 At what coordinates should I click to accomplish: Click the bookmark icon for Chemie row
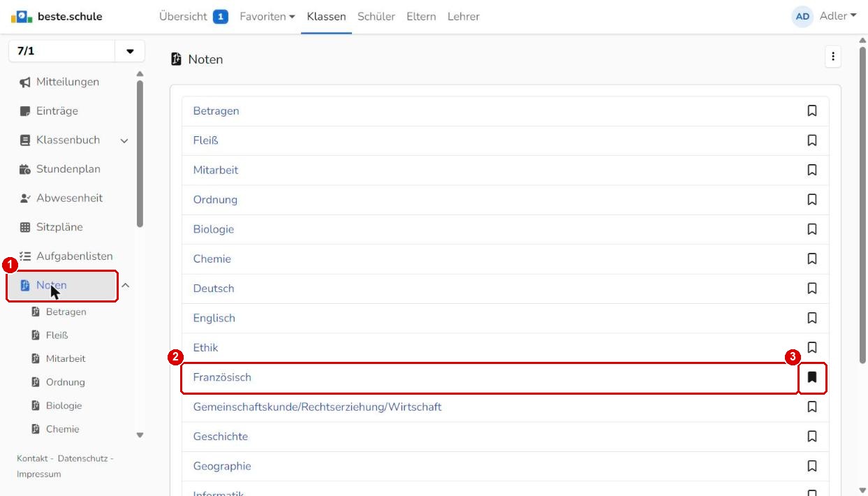[812, 258]
